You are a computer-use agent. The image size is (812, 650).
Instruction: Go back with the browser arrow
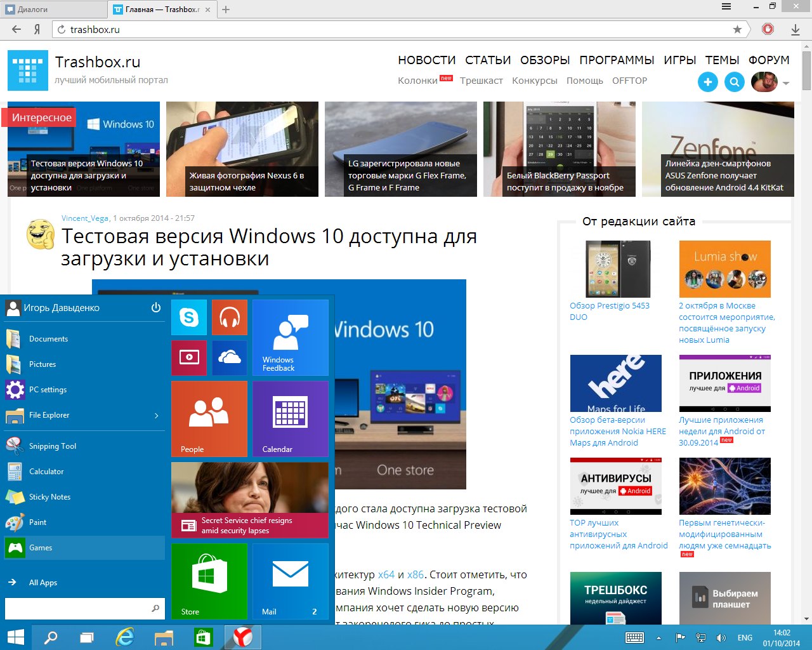click(x=16, y=29)
